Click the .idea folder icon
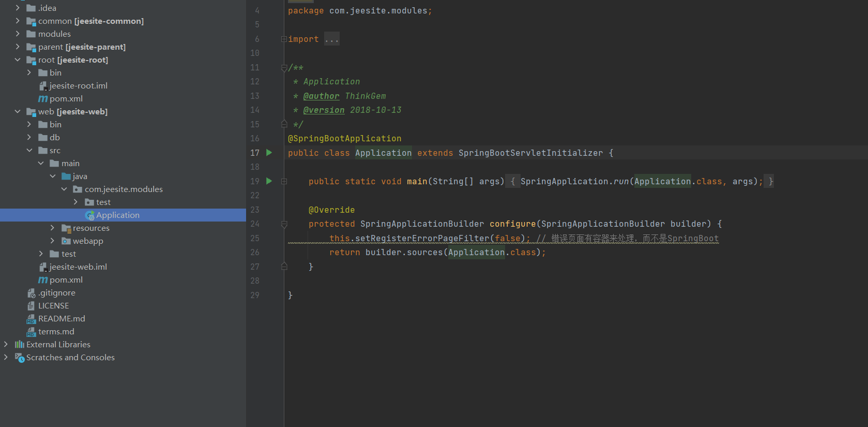Viewport: 868px width, 427px height. 31,8
